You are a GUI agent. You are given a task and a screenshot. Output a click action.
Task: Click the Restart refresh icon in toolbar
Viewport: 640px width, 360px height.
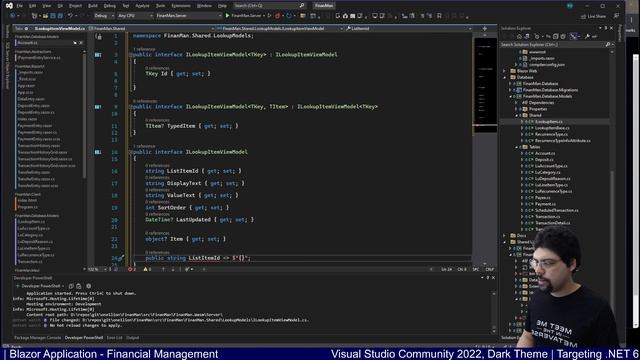coord(289,16)
